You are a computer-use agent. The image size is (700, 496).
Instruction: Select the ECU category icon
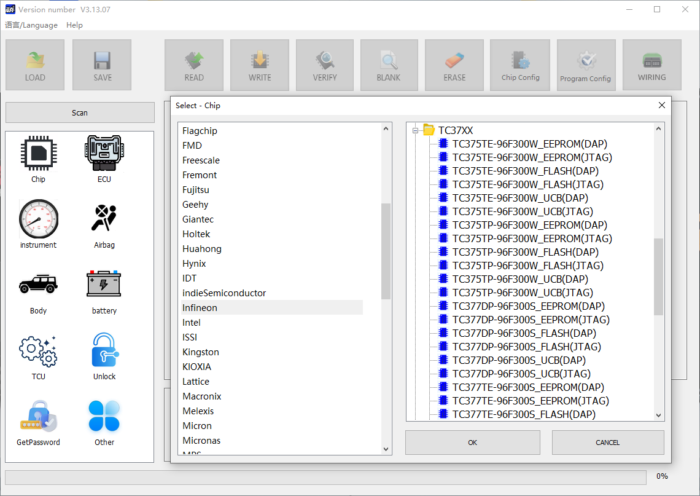pos(104,153)
